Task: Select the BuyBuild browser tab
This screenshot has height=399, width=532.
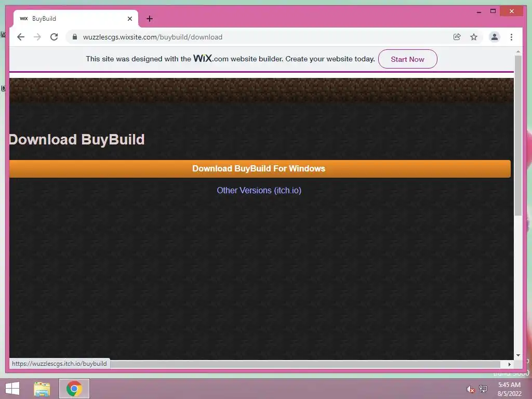Action: coord(76,19)
